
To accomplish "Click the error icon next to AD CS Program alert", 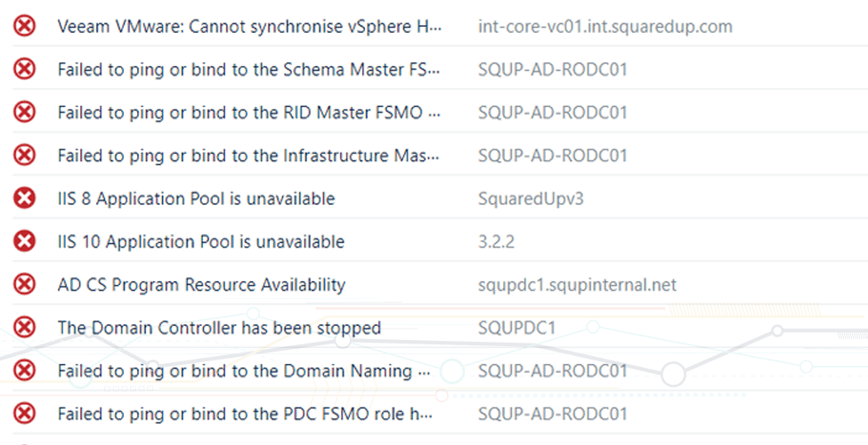I will coord(25,285).
